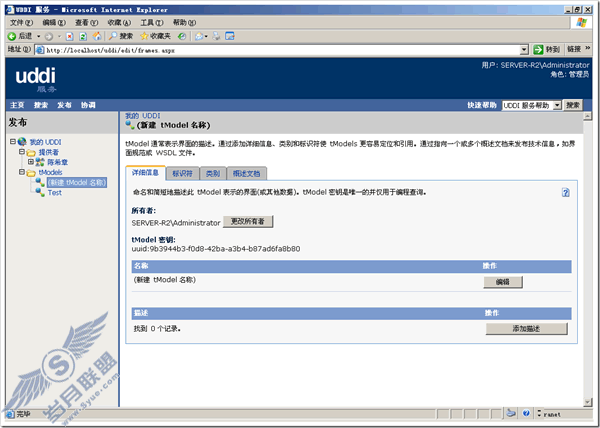Click the 提供者 folder icon
The width and height of the screenshot is (600, 428).
point(31,152)
